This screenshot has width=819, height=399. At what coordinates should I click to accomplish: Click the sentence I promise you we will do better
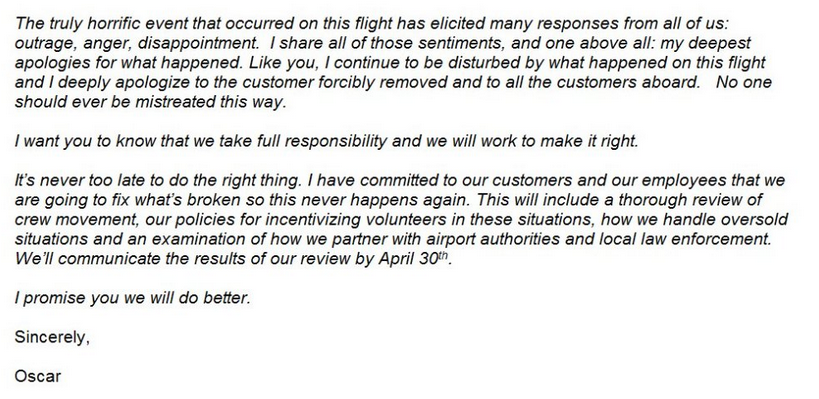tap(133, 298)
